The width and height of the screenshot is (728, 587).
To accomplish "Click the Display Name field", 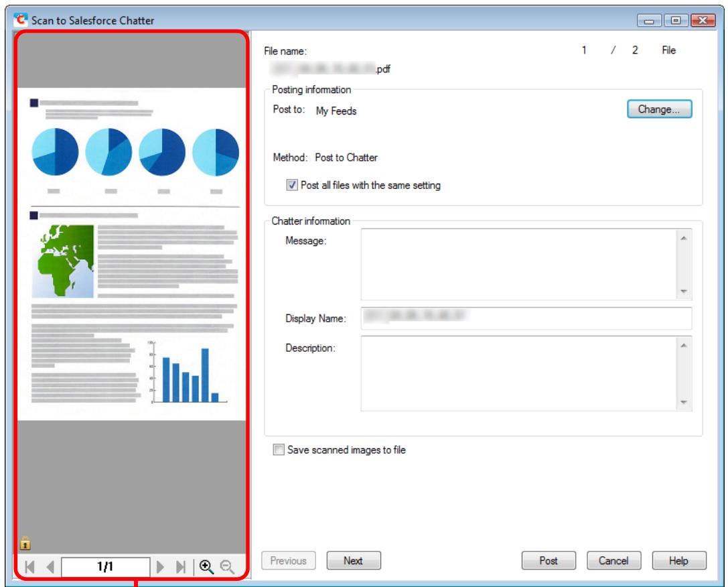I will (526, 318).
